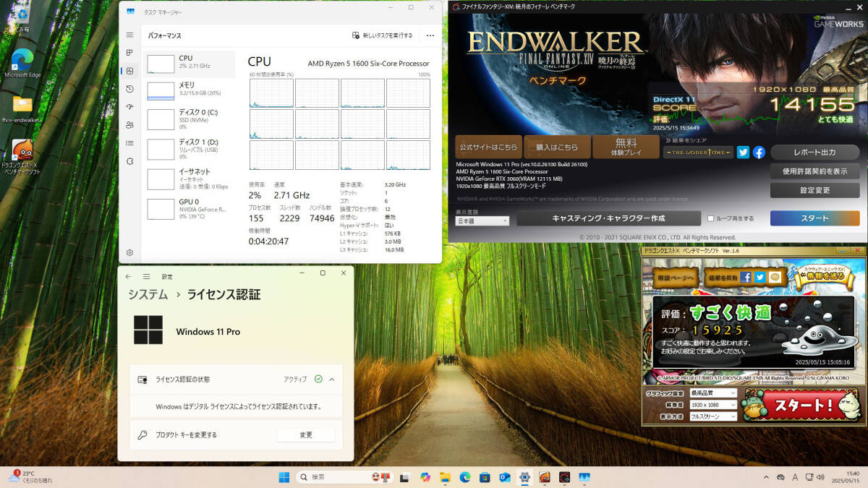The image size is (868, 488).
Task: Click 変更 to change the product key
Action: [x=306, y=435]
